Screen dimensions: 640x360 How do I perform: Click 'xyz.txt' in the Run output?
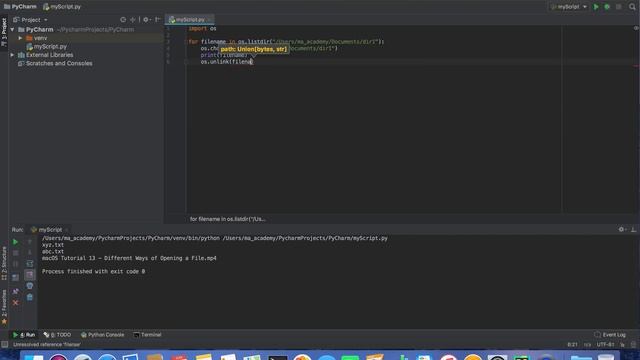pyautogui.click(x=53, y=245)
